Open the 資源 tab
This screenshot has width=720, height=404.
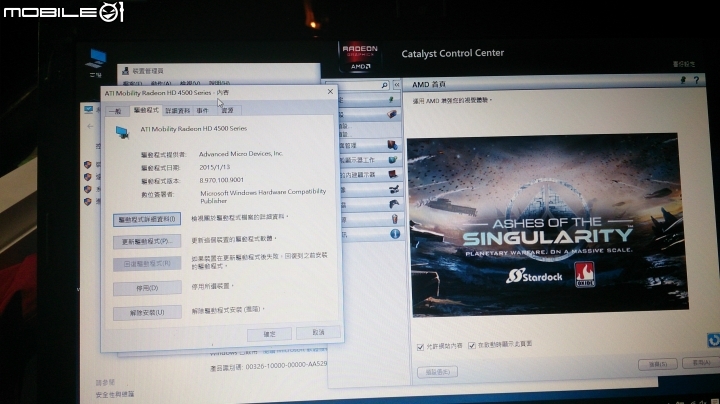tap(227, 110)
